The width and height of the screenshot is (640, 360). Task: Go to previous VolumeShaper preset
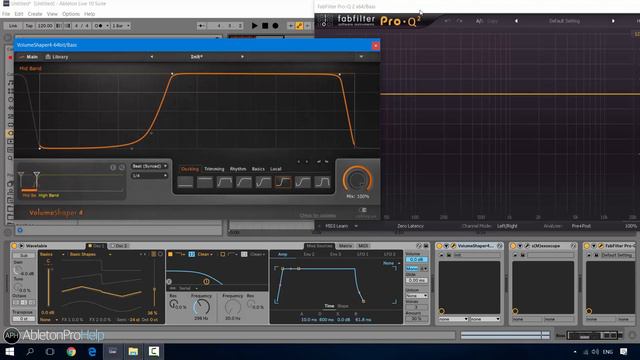152,57
